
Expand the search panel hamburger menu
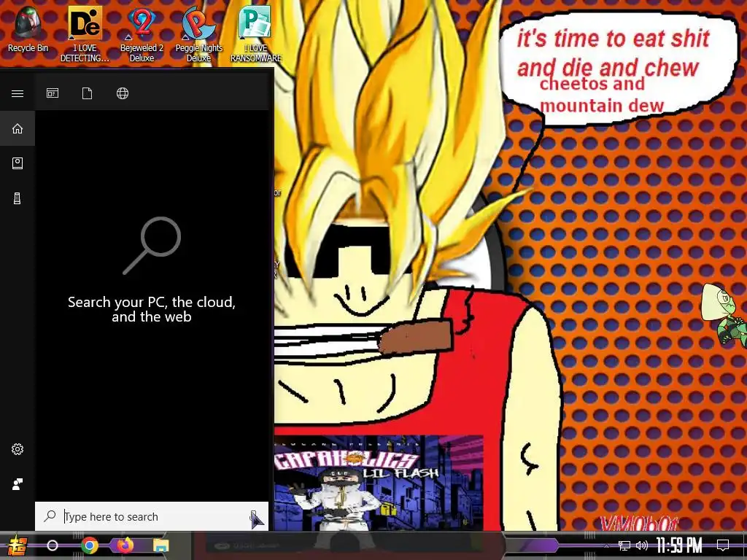[x=18, y=93]
